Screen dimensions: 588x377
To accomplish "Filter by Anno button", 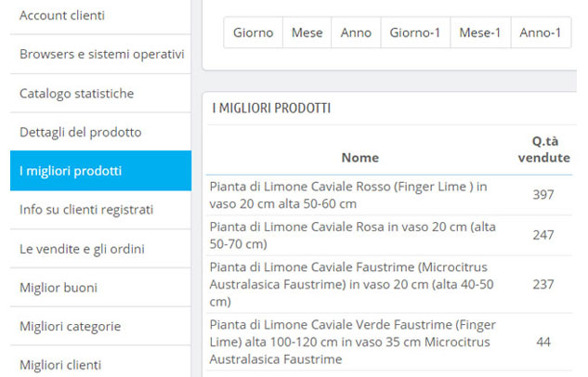I will [x=356, y=32].
